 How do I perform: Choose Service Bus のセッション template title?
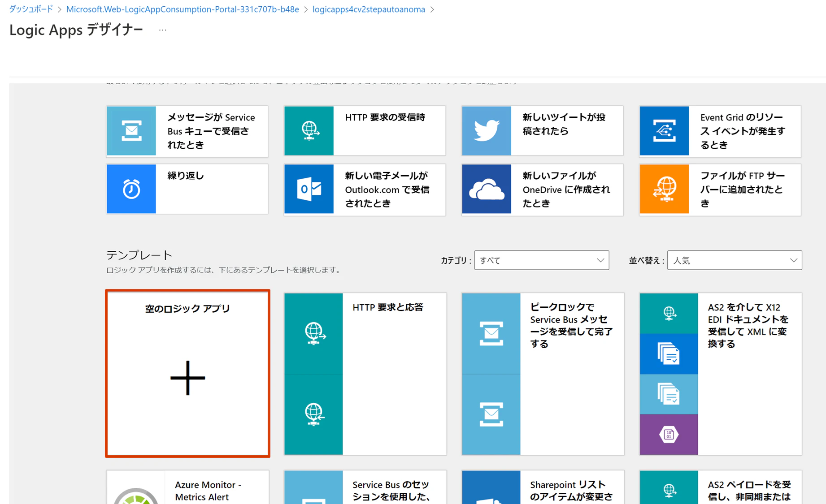pyautogui.click(x=391, y=491)
